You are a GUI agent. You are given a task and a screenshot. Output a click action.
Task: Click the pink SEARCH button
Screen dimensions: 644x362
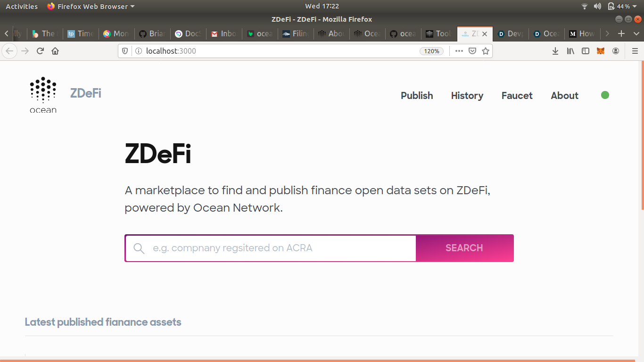tap(464, 248)
